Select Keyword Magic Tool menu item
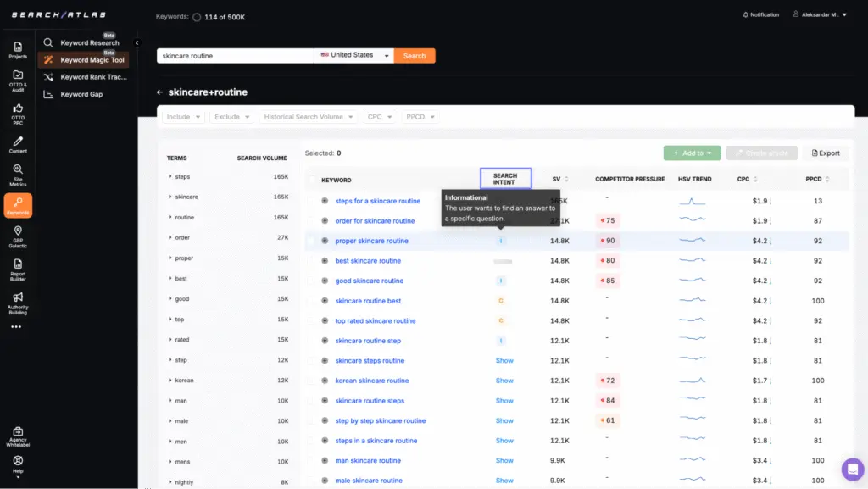Screen dimensions: 868x489 [x=84, y=59]
